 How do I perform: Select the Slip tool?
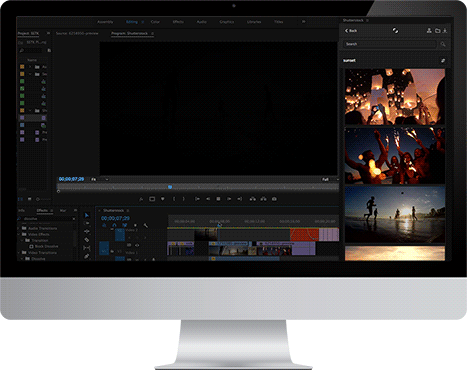point(87,248)
